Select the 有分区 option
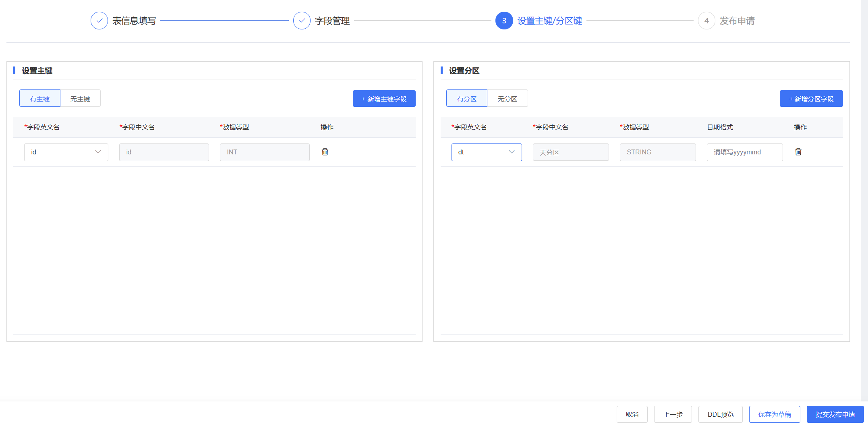 click(467, 98)
